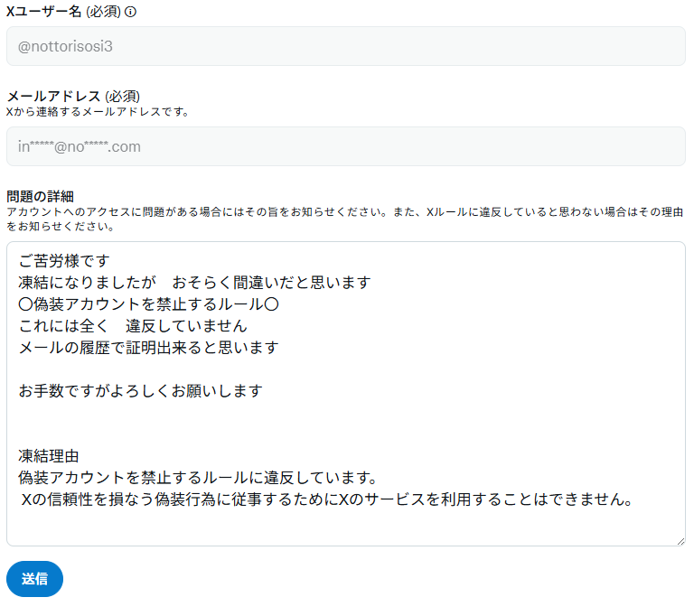Click the アカウントへのアクセスに問題がある description text
The image size is (694, 616).
tap(343, 212)
